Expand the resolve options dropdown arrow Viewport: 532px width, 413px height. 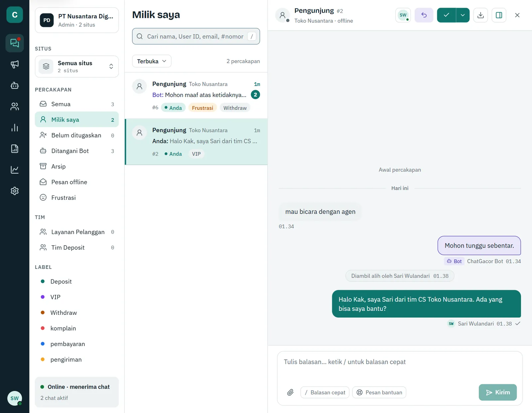[x=463, y=15]
